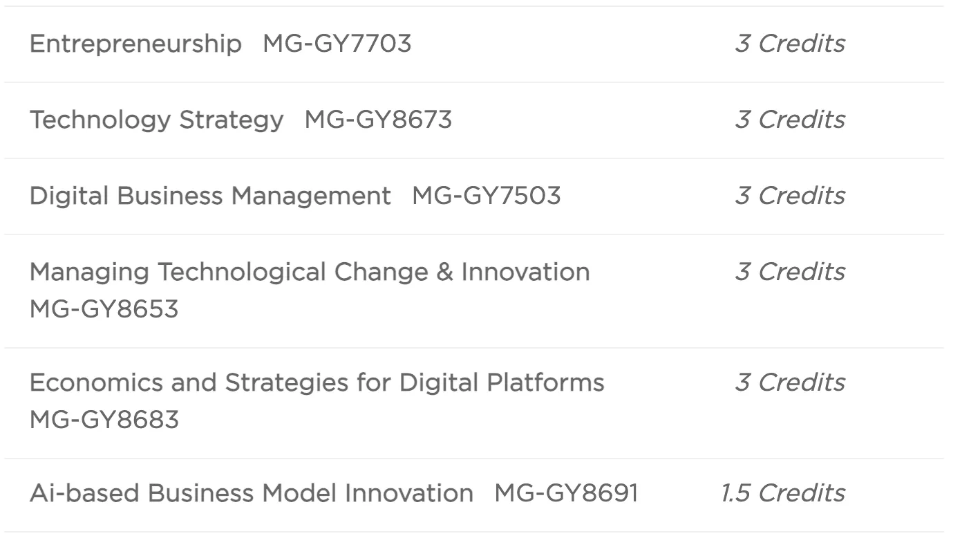The height and width of the screenshot is (545, 980).
Task: Click 3 Credits beside Digital Business Management
Action: click(x=789, y=196)
